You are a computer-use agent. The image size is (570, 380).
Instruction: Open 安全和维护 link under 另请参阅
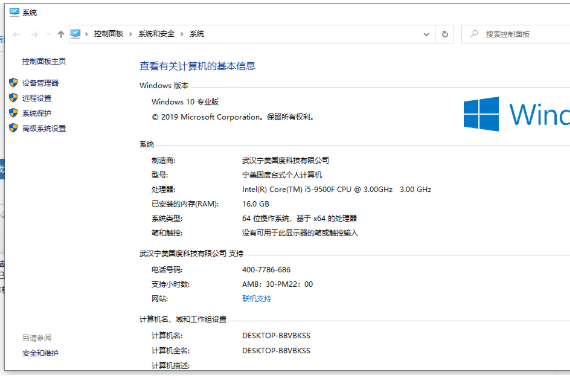(40, 353)
